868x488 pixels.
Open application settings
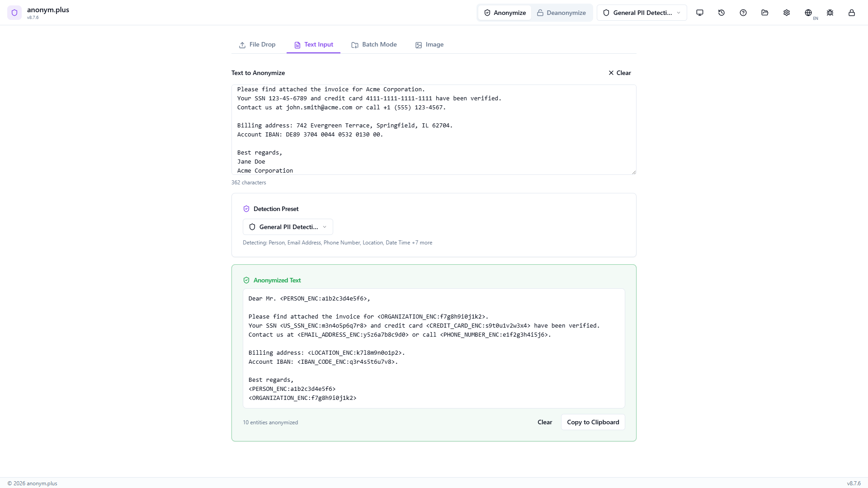787,13
